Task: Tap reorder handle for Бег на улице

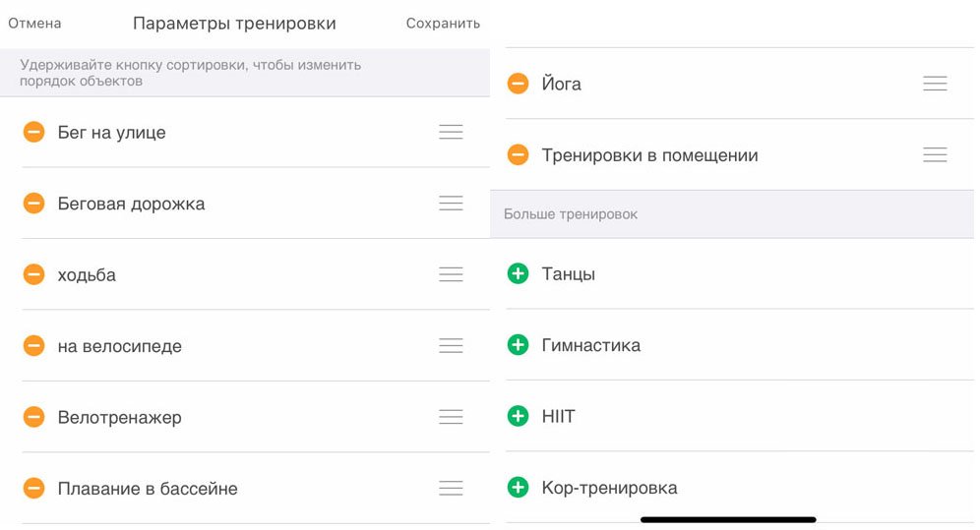Action: pyautogui.click(x=451, y=132)
